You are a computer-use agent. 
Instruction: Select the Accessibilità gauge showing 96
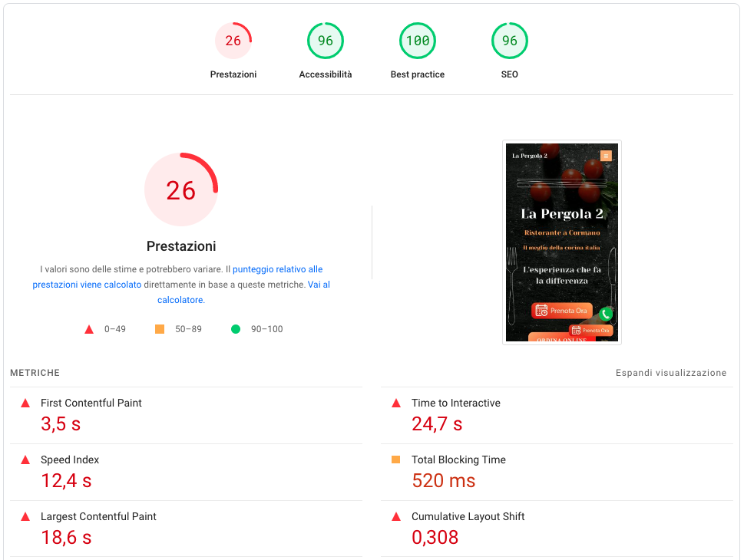click(x=325, y=41)
